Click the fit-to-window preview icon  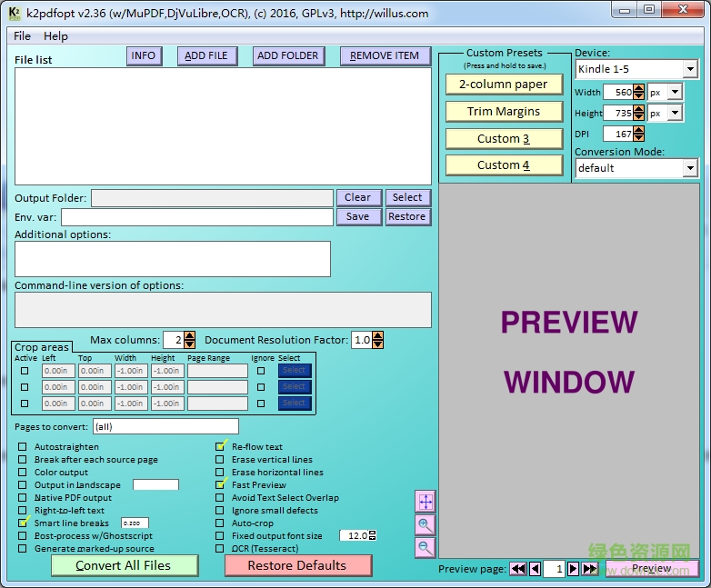(426, 502)
